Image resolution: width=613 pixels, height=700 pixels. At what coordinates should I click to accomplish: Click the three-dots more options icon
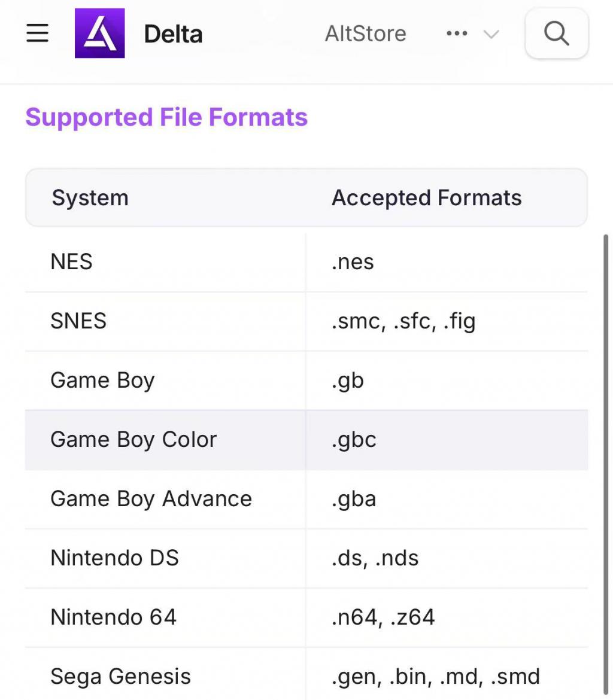[457, 34]
